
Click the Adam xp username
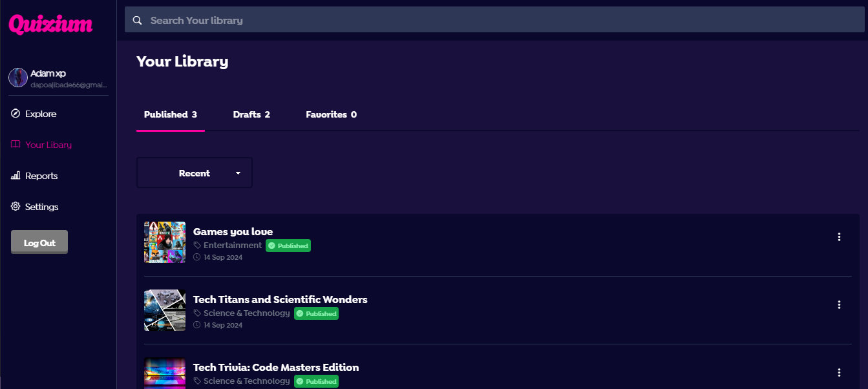click(x=48, y=73)
